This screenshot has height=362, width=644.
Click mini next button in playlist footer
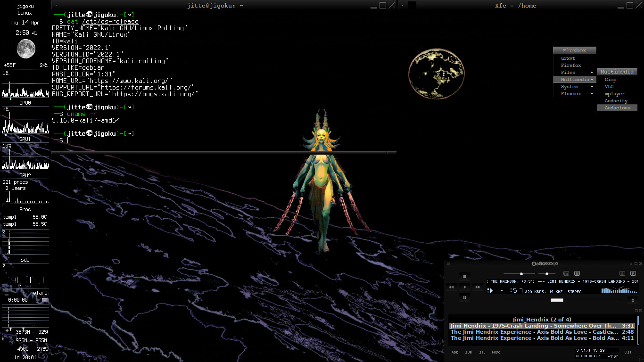pyautogui.click(x=594, y=356)
